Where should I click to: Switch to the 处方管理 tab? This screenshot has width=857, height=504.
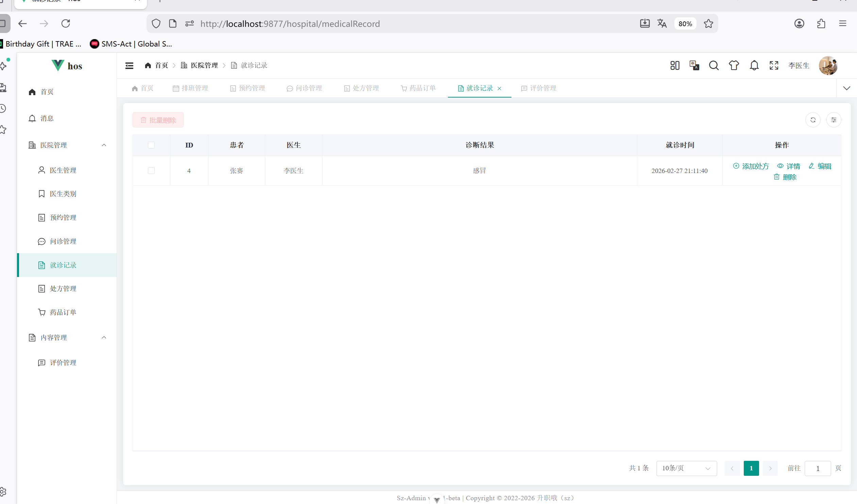click(362, 88)
